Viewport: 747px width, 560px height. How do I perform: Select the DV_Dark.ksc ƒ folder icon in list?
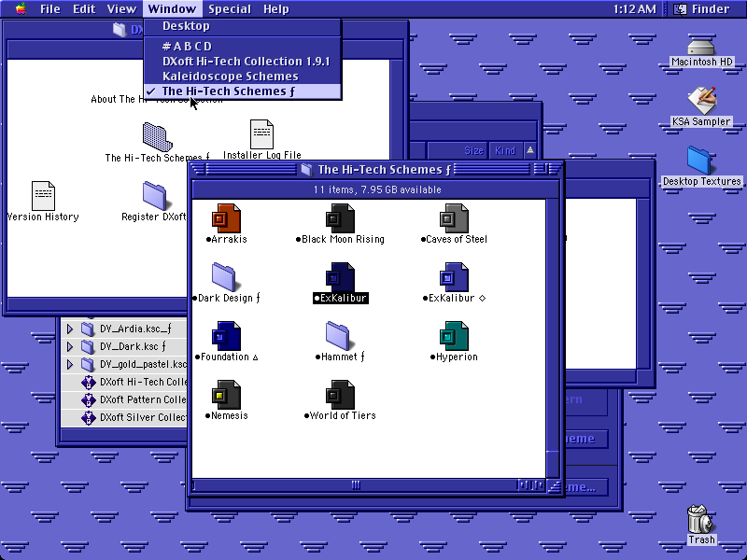tap(88, 346)
